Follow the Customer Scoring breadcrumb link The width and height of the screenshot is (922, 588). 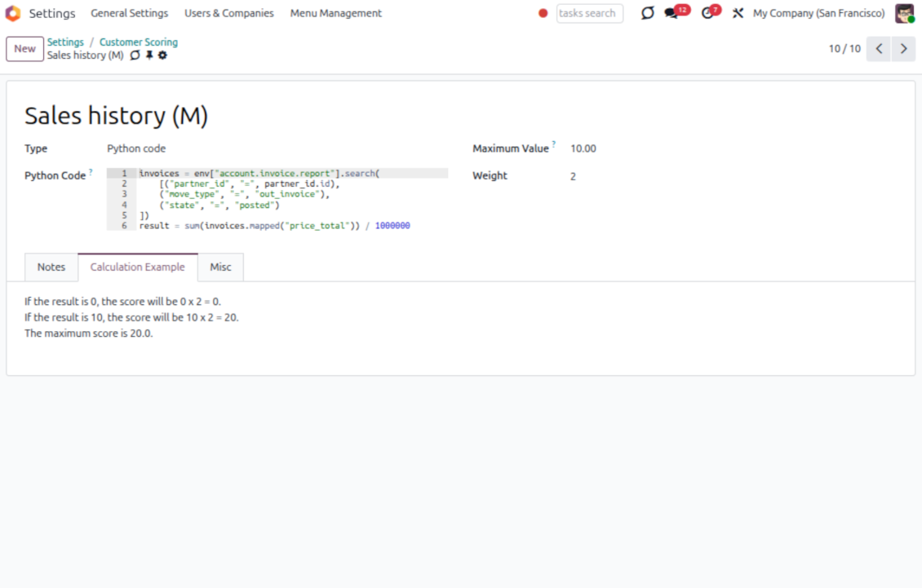tap(138, 42)
